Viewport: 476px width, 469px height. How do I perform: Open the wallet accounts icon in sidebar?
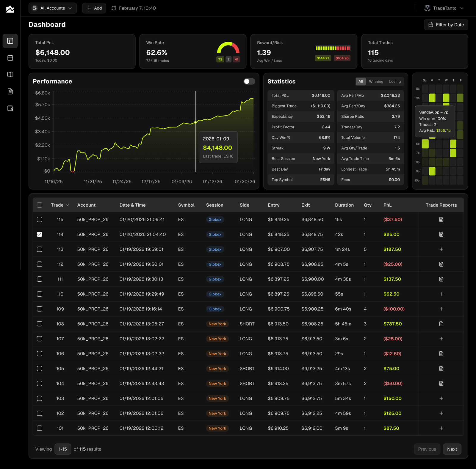(10, 108)
